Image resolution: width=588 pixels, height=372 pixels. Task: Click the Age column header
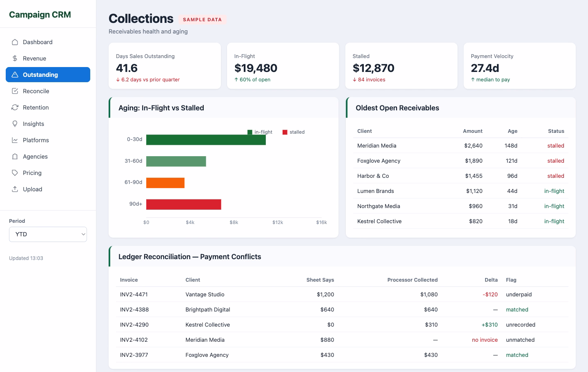pyautogui.click(x=512, y=131)
